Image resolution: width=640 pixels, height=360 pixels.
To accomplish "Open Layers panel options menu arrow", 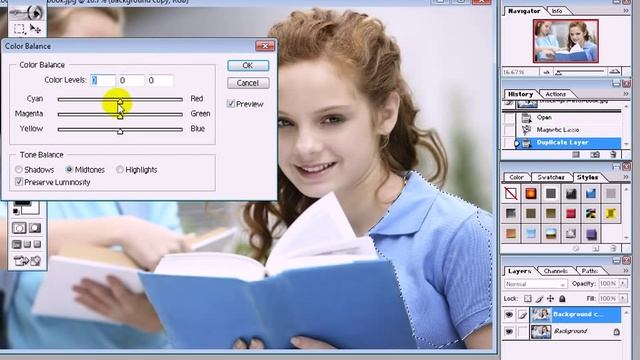I will click(x=626, y=271).
